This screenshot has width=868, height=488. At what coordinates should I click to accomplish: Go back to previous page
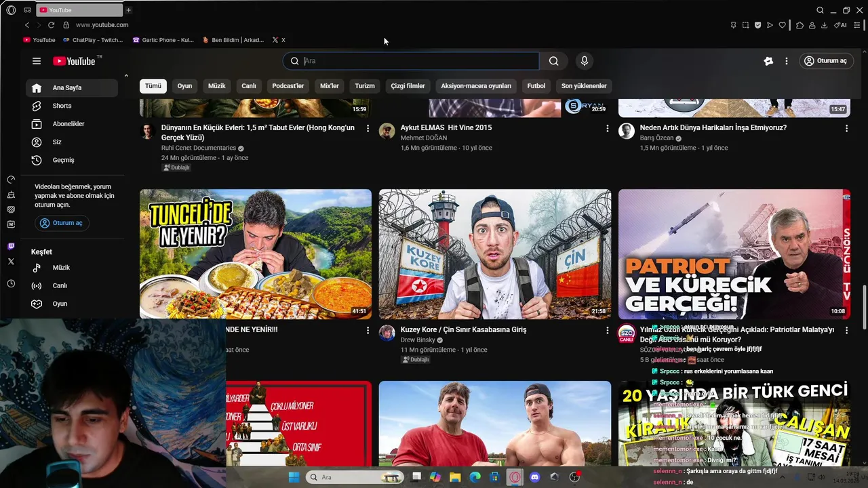click(27, 25)
